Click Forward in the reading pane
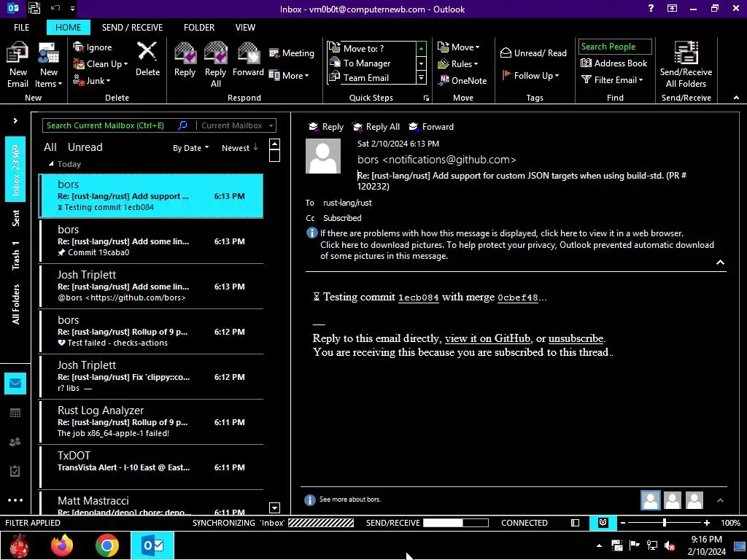The width and height of the screenshot is (747, 560). (431, 127)
